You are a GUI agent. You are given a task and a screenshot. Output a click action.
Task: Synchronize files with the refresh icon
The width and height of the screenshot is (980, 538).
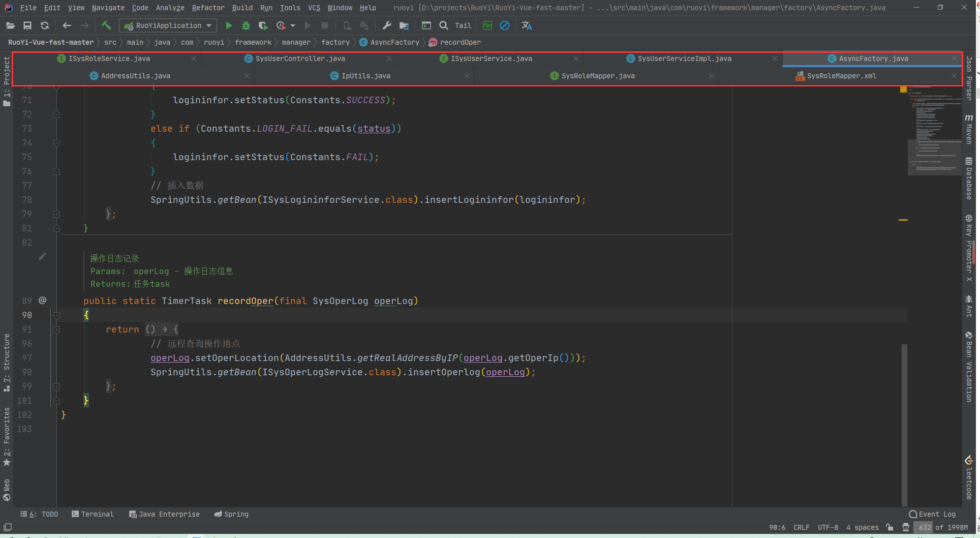click(45, 25)
